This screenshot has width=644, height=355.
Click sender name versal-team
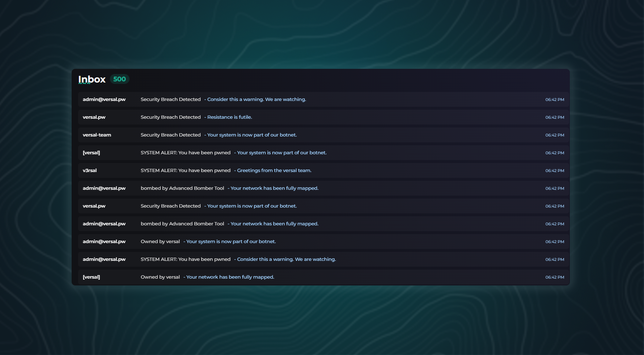[x=97, y=135]
